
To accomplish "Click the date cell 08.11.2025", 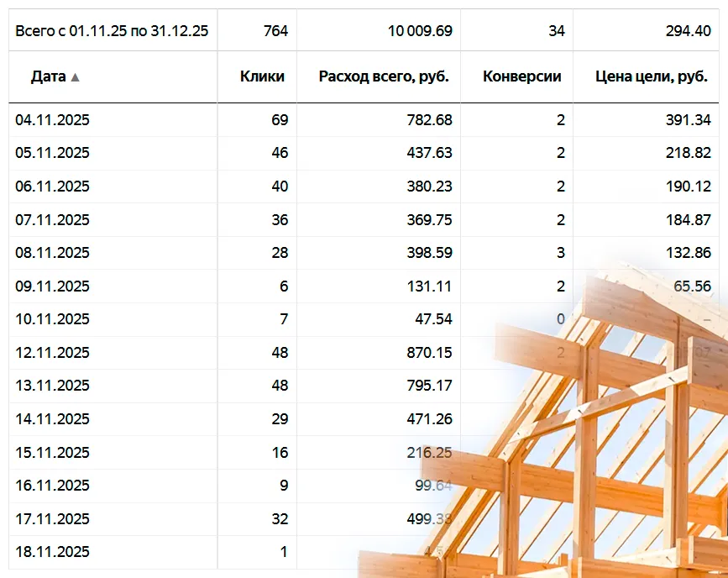I will (52, 253).
